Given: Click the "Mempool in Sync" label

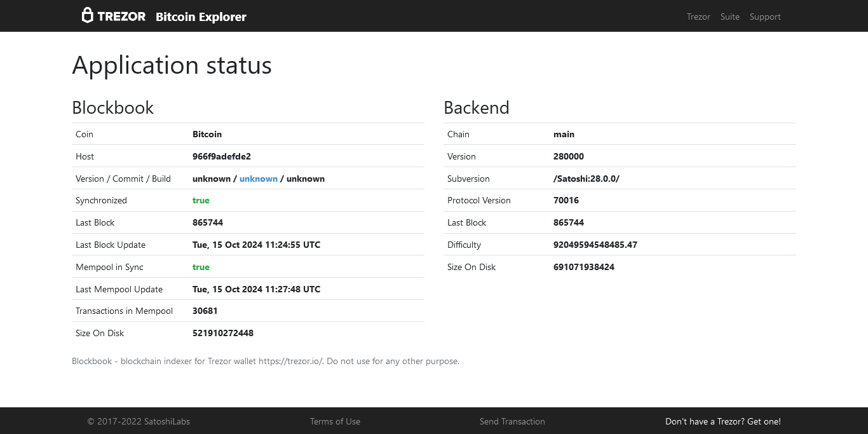Looking at the screenshot, I should click(x=109, y=267).
